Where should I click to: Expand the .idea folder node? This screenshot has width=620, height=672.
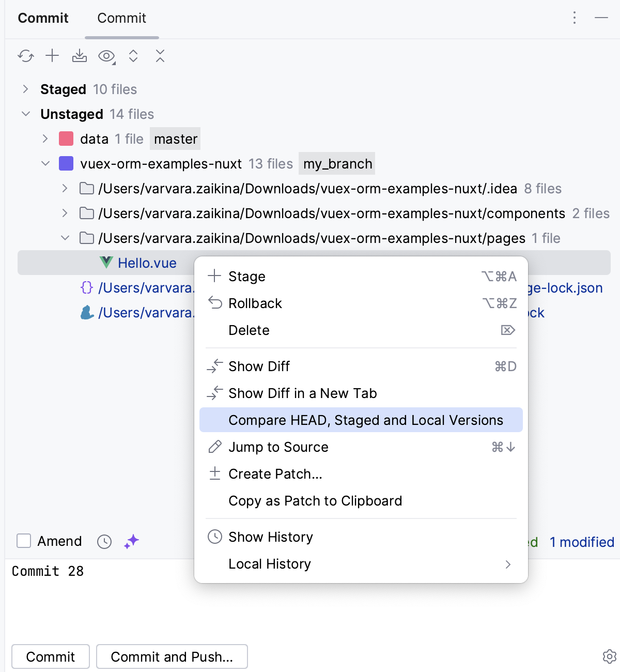point(65,189)
